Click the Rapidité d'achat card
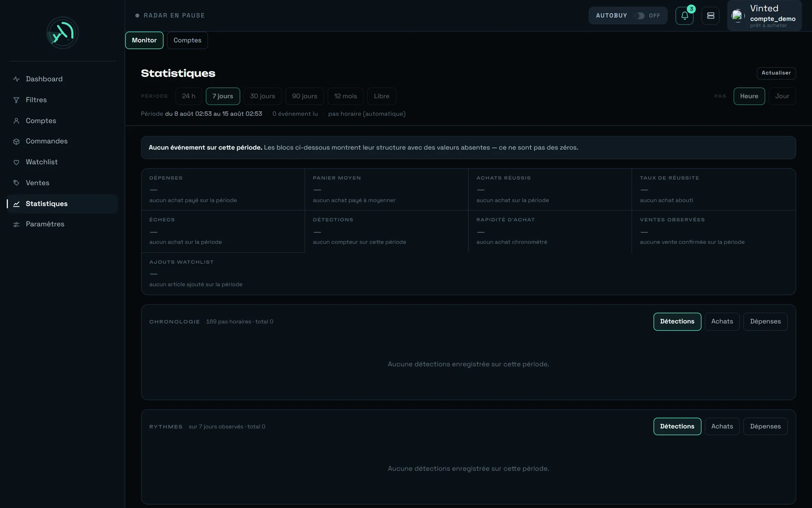 pyautogui.click(x=550, y=231)
